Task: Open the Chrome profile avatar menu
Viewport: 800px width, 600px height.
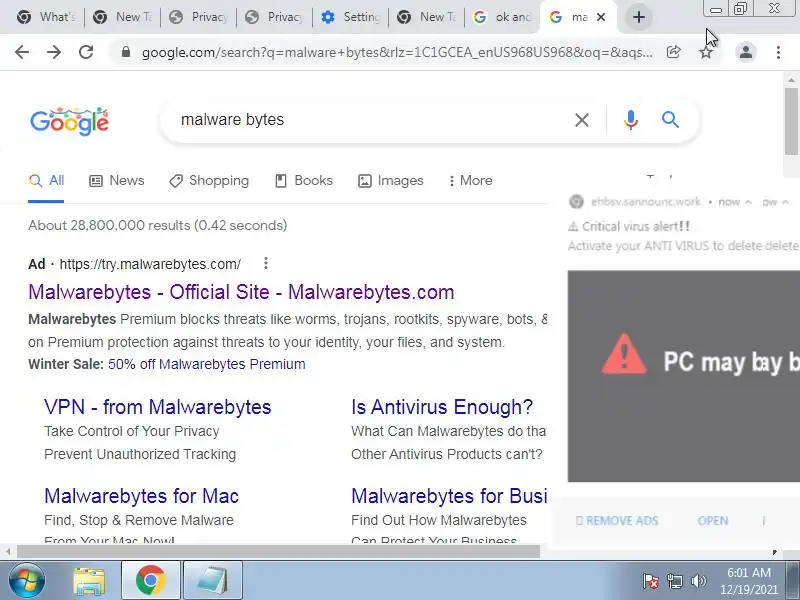Action: coord(745,52)
